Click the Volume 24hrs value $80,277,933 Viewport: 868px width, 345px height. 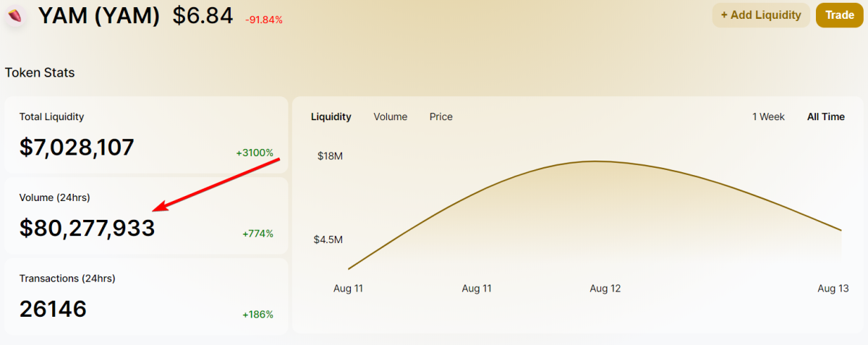(x=87, y=229)
